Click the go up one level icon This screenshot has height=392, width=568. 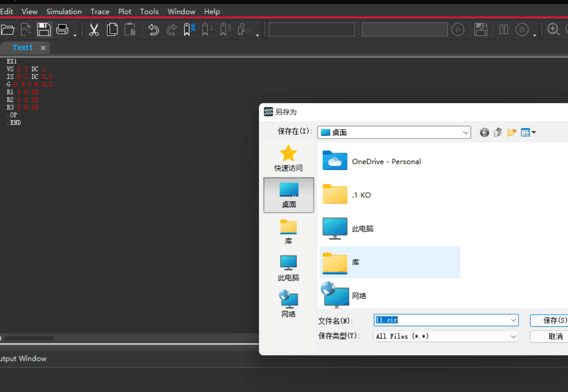pos(498,133)
